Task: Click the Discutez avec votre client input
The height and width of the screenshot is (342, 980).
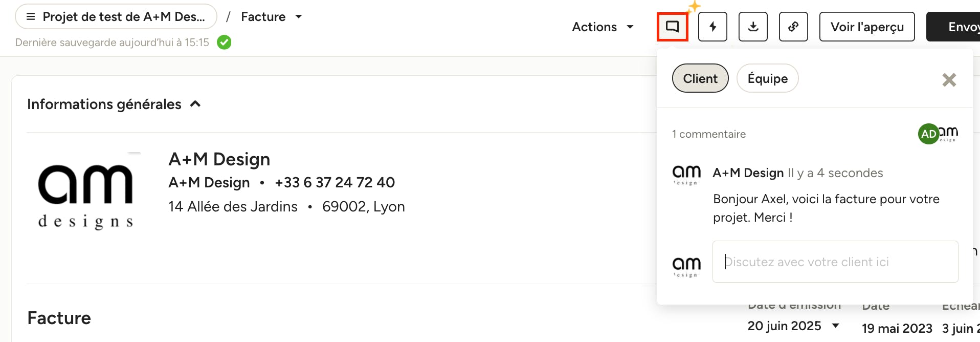Action: point(835,262)
